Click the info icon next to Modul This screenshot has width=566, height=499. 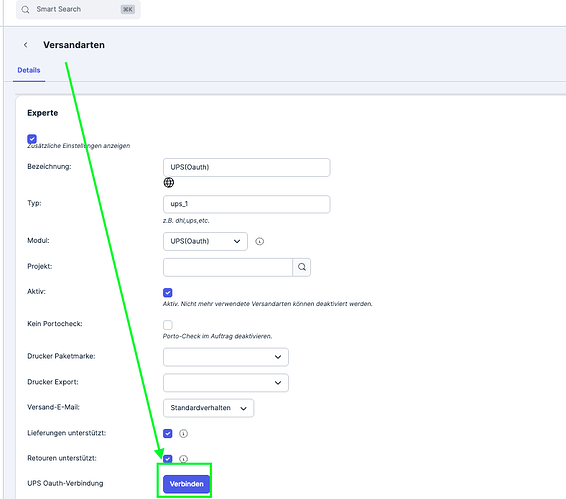coord(260,241)
